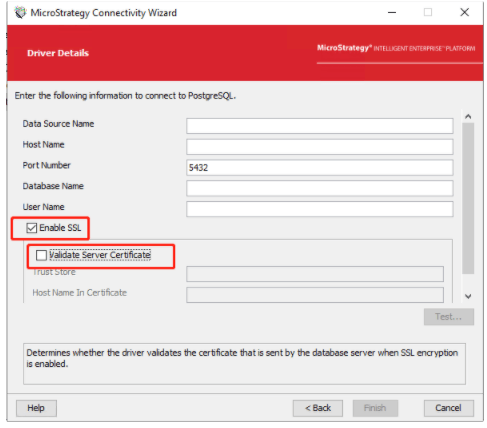Viewport: 487px width, 428px height.
Task: Click 'Enter the following information' instruction text
Action: (125, 96)
